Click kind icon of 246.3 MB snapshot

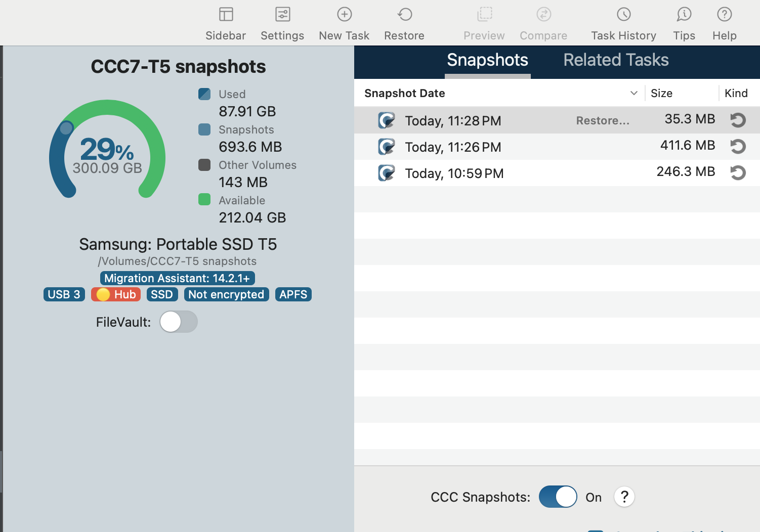pyautogui.click(x=738, y=172)
